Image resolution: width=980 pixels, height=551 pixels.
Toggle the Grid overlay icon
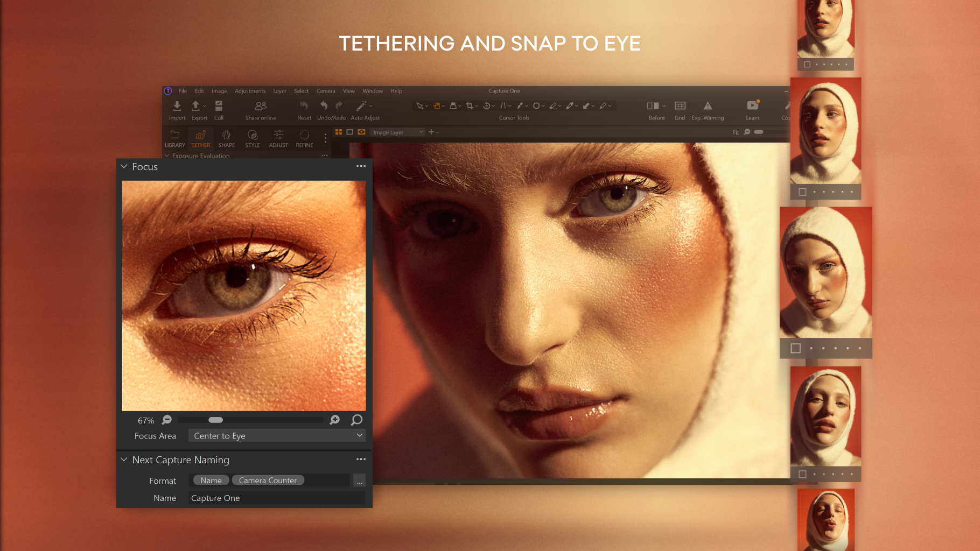pyautogui.click(x=680, y=106)
